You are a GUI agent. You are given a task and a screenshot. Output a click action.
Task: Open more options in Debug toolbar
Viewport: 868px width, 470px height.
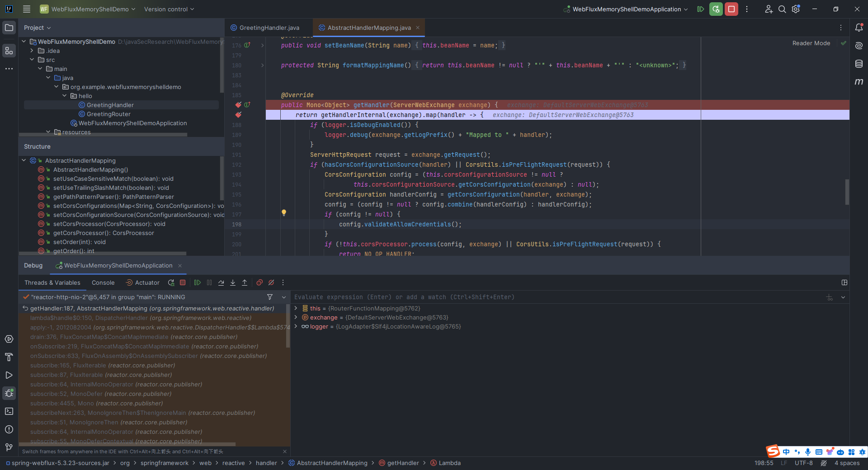(283, 283)
